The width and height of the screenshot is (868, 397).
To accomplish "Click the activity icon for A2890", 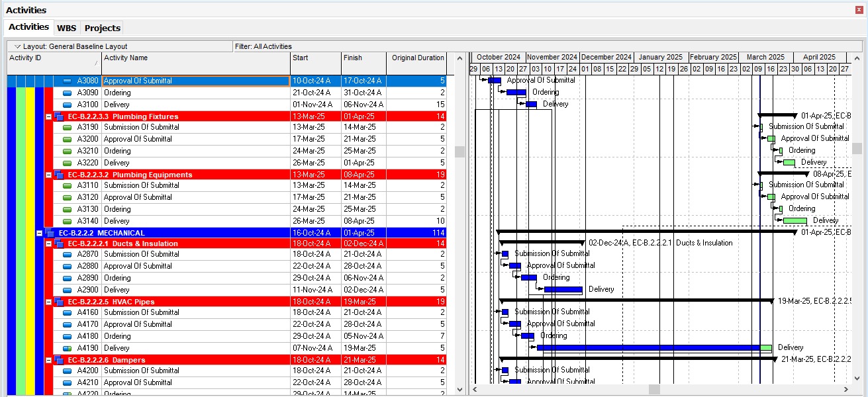I will pos(67,278).
